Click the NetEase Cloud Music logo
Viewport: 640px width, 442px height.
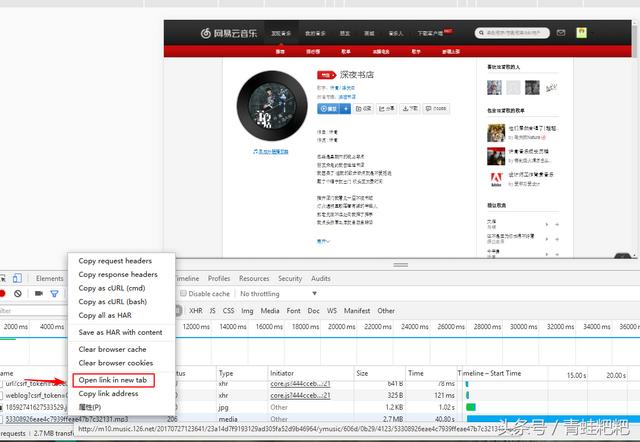click(x=229, y=33)
